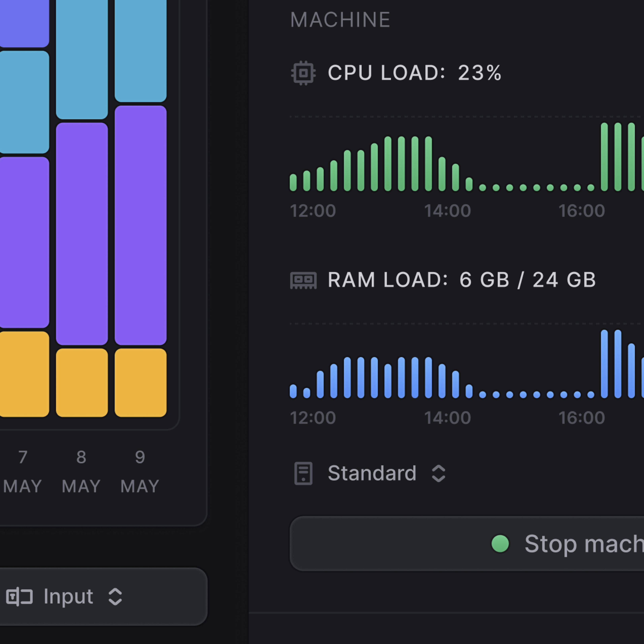Click the green status dot on Stop button
This screenshot has height=644, width=644.
(x=500, y=544)
